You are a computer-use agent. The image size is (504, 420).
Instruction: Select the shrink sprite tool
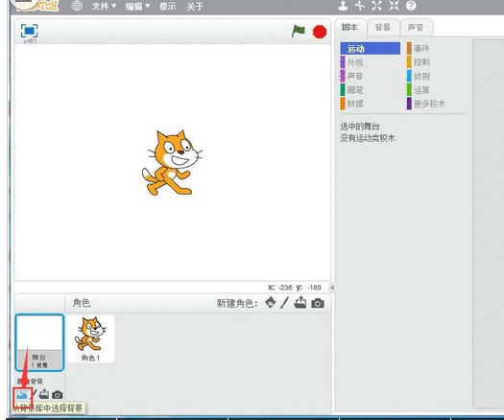394,6
